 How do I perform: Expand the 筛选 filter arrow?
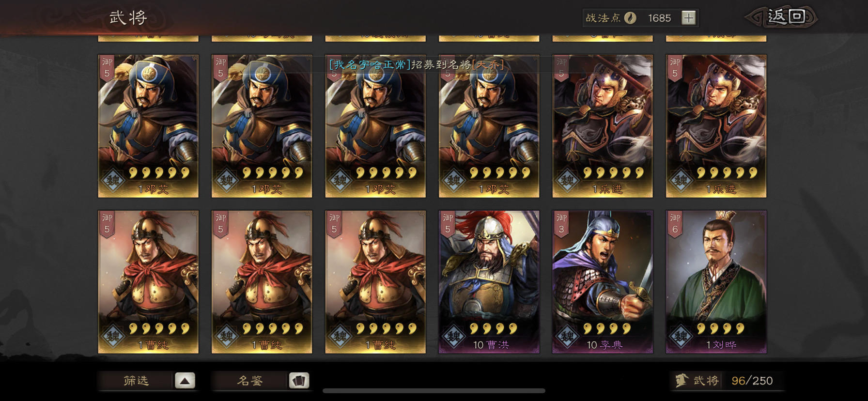pyautogui.click(x=185, y=381)
